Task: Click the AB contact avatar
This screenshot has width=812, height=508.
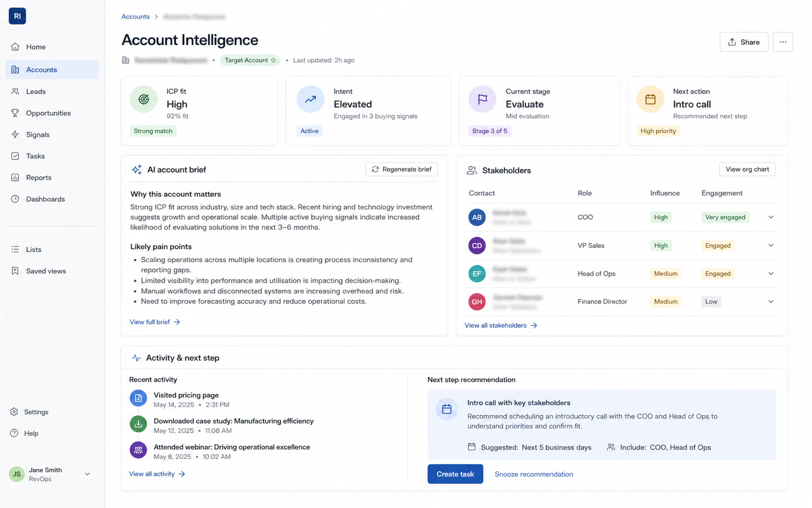Action: coord(477,217)
